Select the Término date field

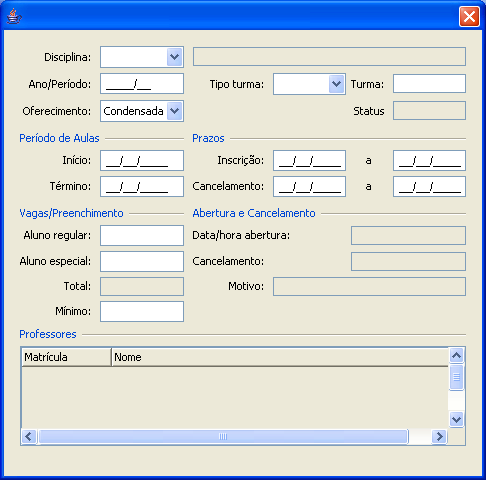(142, 186)
